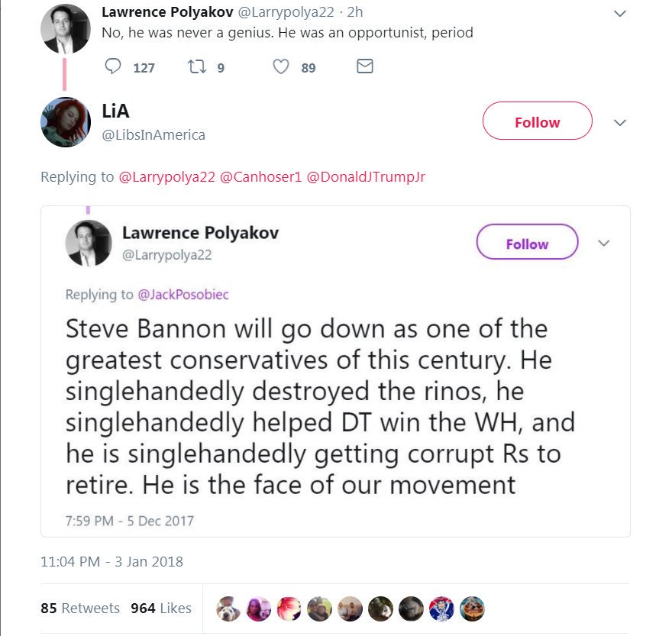The image size is (672, 636).
Task: Like the tweet with heart icon
Action: [281, 67]
